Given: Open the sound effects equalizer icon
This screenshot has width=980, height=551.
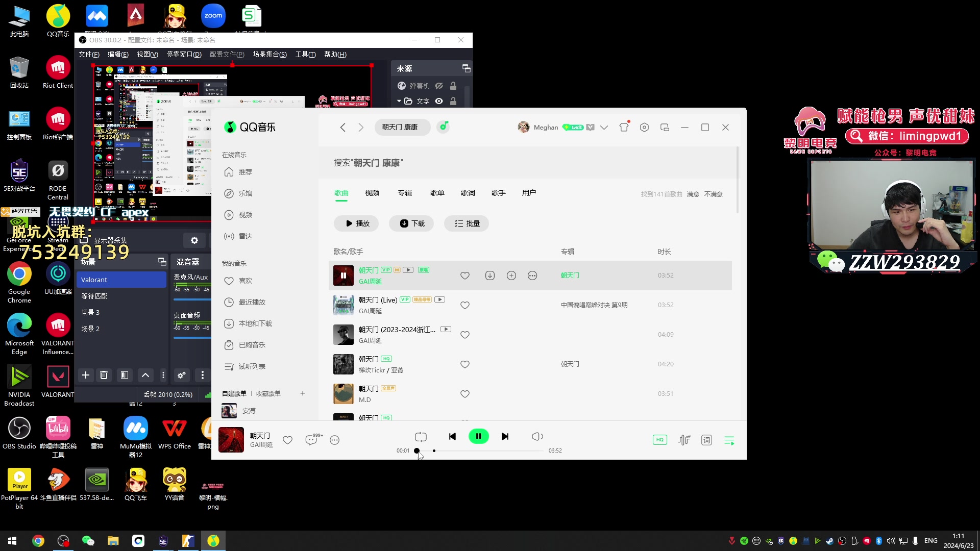Looking at the screenshot, I should coord(684,440).
